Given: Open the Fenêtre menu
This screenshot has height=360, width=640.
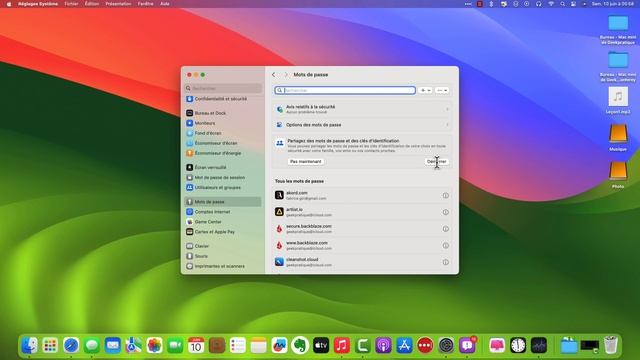Looking at the screenshot, I should click(145, 4).
